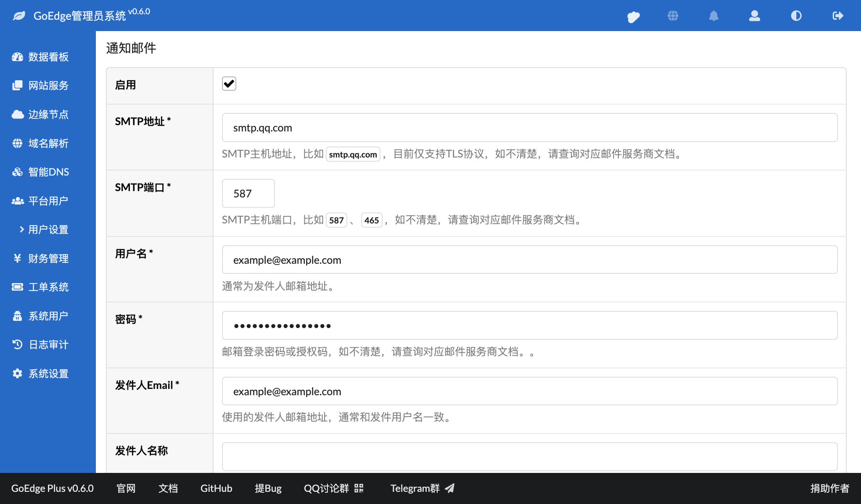861x504 pixels.
Task: Uncheck the 启用 checkbox
Action: [x=229, y=84]
